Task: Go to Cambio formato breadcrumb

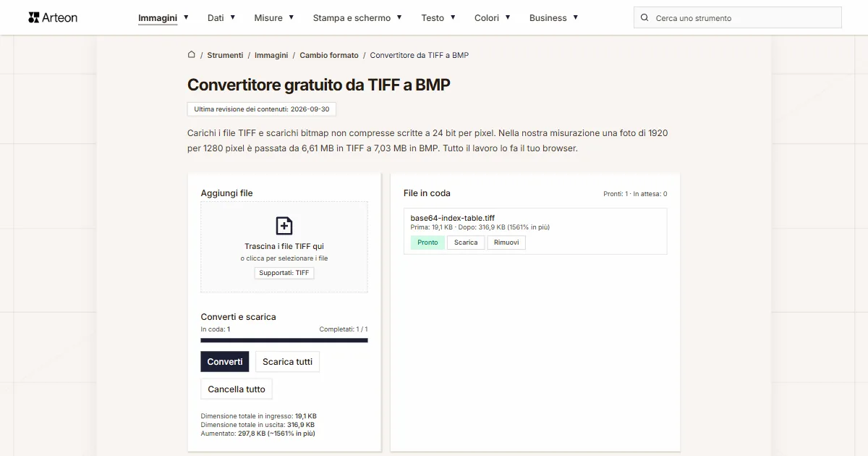Action: point(329,55)
